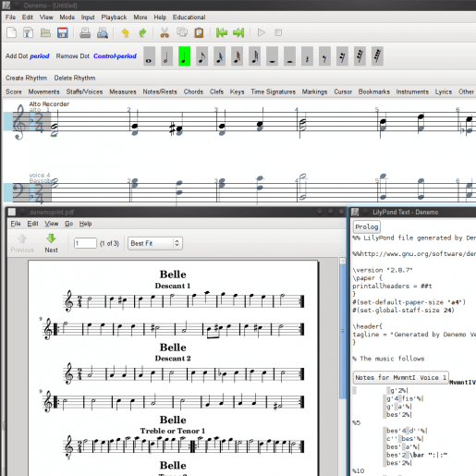Image resolution: width=476 pixels, height=476 pixels.
Task: Open the Cursor menu
Action: tap(343, 92)
